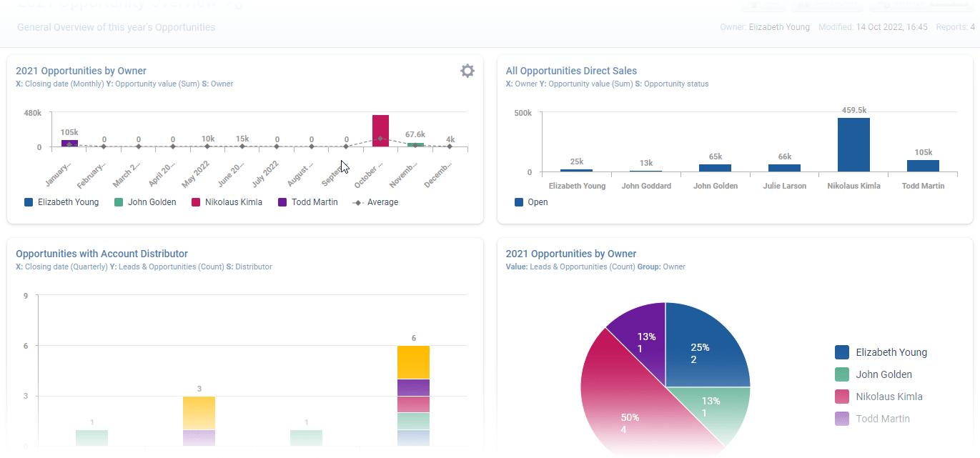Hide John Golden series in monthly bar chart legend

point(145,202)
